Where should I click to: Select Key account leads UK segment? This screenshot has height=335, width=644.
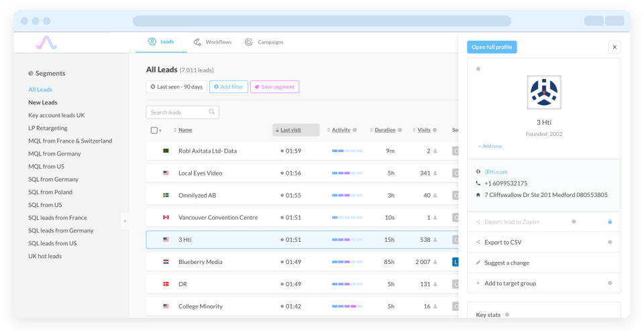tap(56, 115)
